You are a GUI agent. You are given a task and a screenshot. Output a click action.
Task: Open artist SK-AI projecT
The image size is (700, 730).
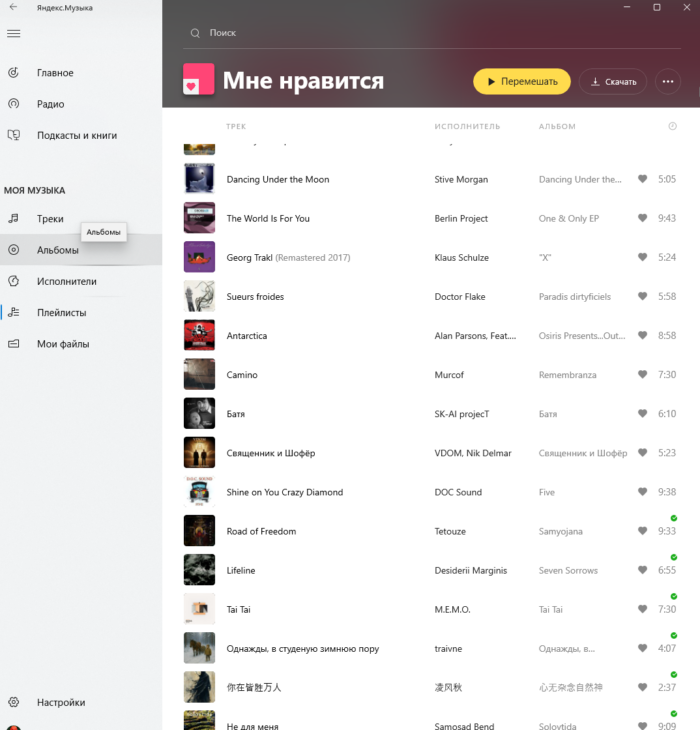click(x=462, y=414)
